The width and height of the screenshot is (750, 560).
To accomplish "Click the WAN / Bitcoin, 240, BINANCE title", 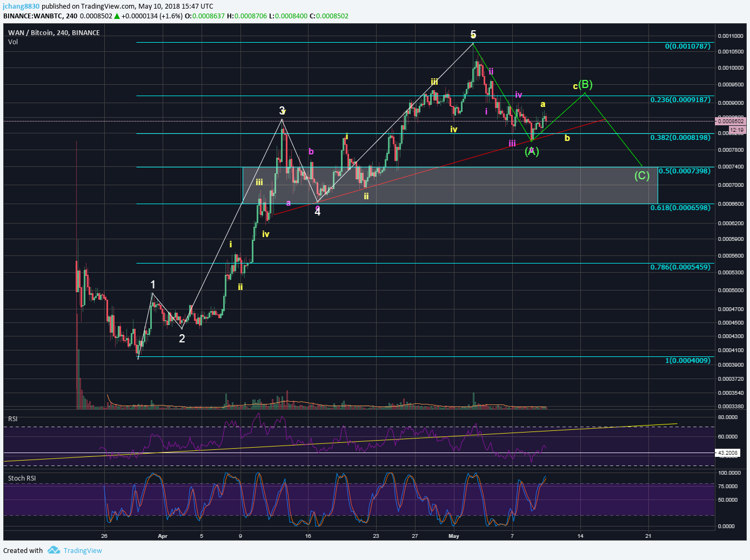I will click(x=54, y=32).
